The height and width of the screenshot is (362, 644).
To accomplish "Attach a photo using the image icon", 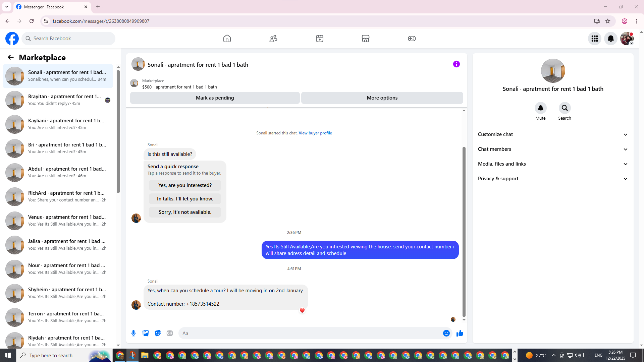I will pyautogui.click(x=146, y=333).
